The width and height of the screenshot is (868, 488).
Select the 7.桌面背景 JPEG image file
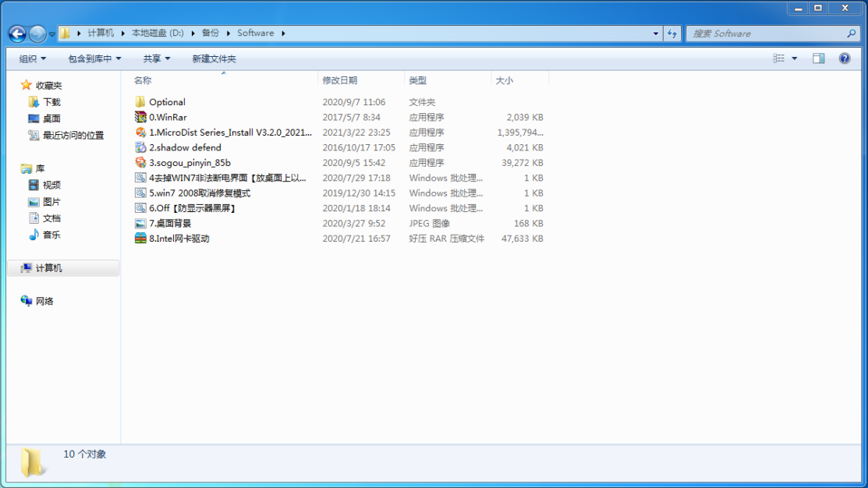pyautogui.click(x=170, y=223)
